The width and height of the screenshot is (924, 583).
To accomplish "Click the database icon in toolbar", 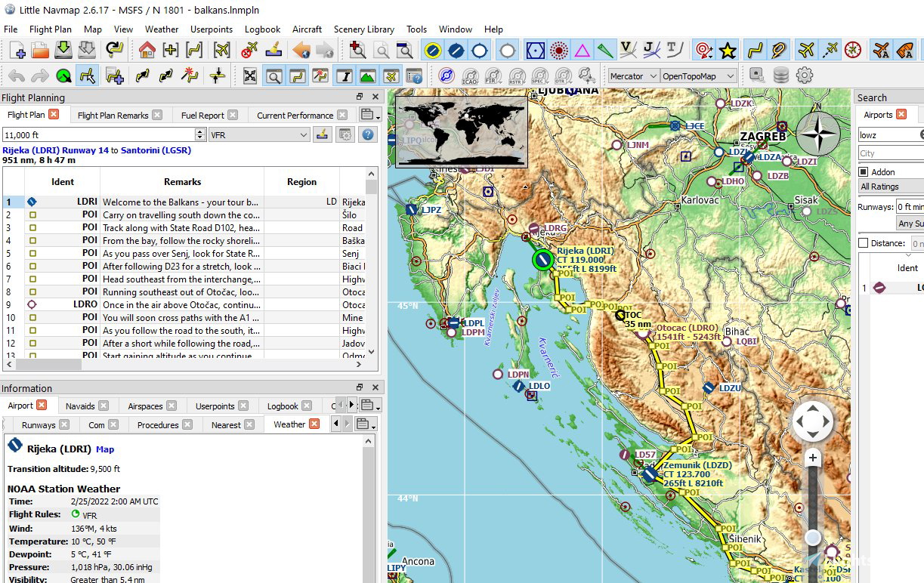I will point(781,76).
